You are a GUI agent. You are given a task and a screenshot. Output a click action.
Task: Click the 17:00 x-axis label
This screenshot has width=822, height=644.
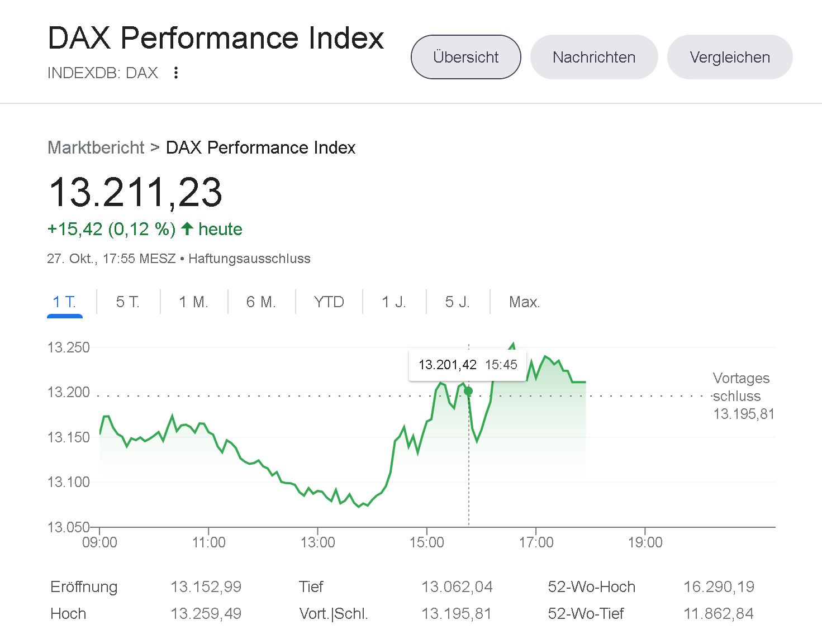pyautogui.click(x=536, y=542)
